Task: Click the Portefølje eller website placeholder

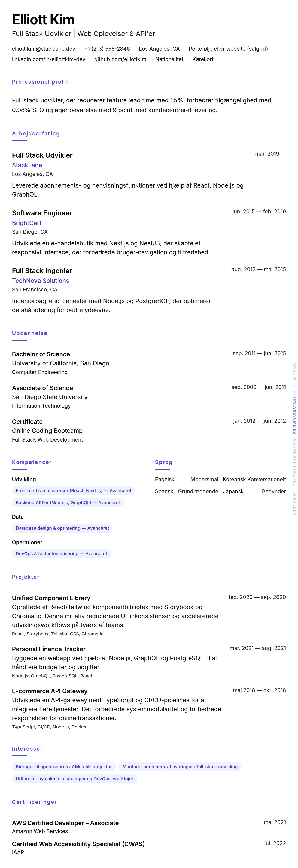Action: tap(228, 49)
